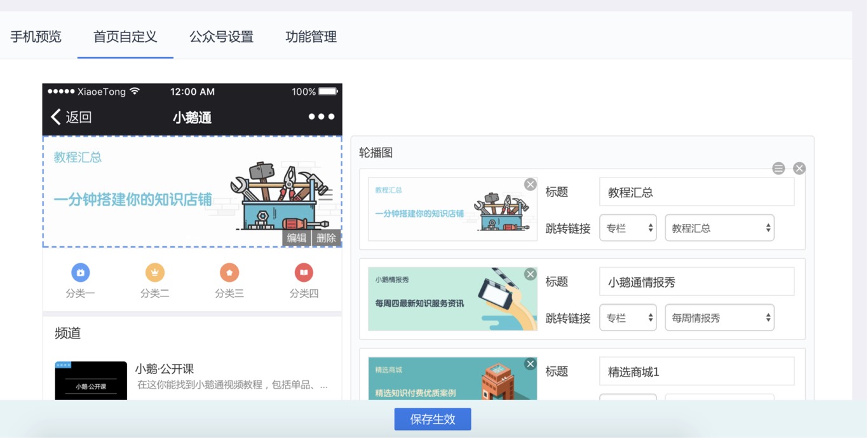Click the 轮播图 panel heading
Screen dimensions: 868x444
(x=376, y=153)
